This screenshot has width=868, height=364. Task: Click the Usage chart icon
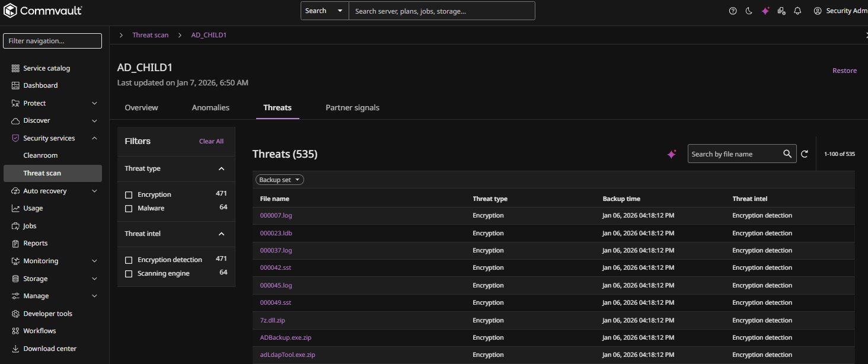click(15, 208)
